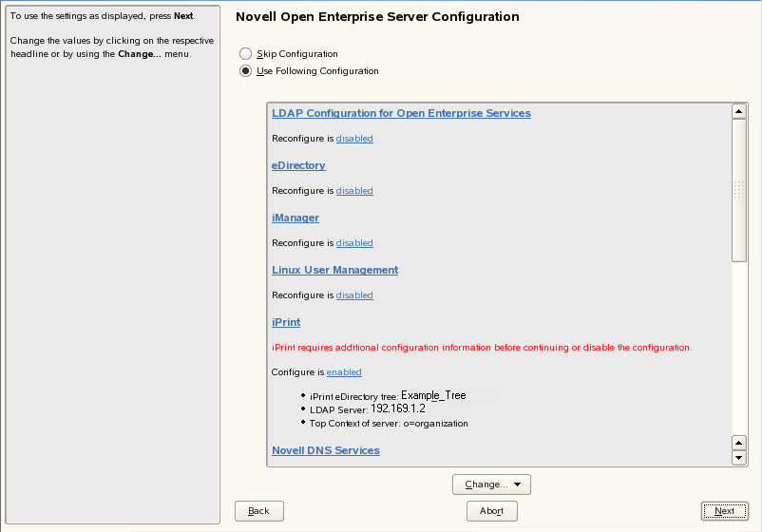The height and width of the screenshot is (532, 763).
Task: Open the Change... dropdown menu
Action: click(x=491, y=484)
